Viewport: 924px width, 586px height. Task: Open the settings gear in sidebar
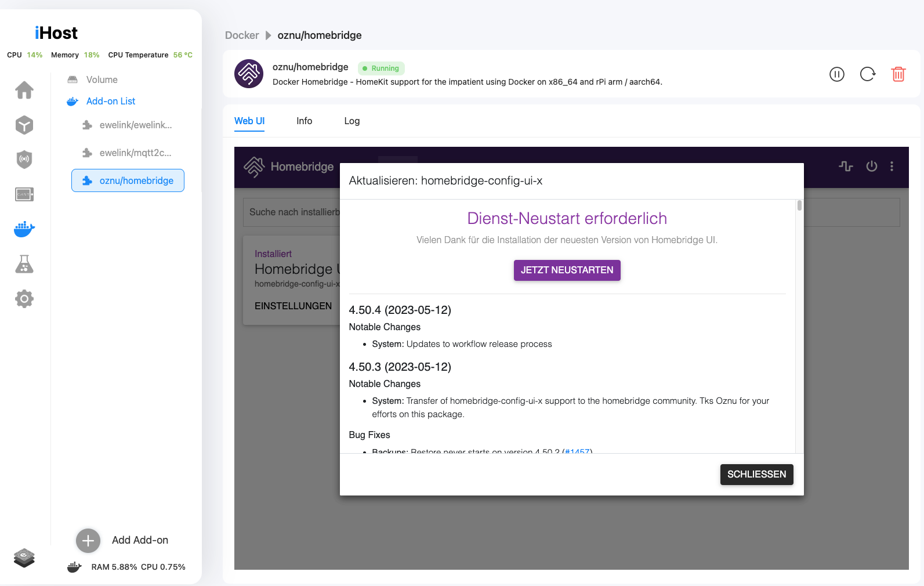pos(24,299)
